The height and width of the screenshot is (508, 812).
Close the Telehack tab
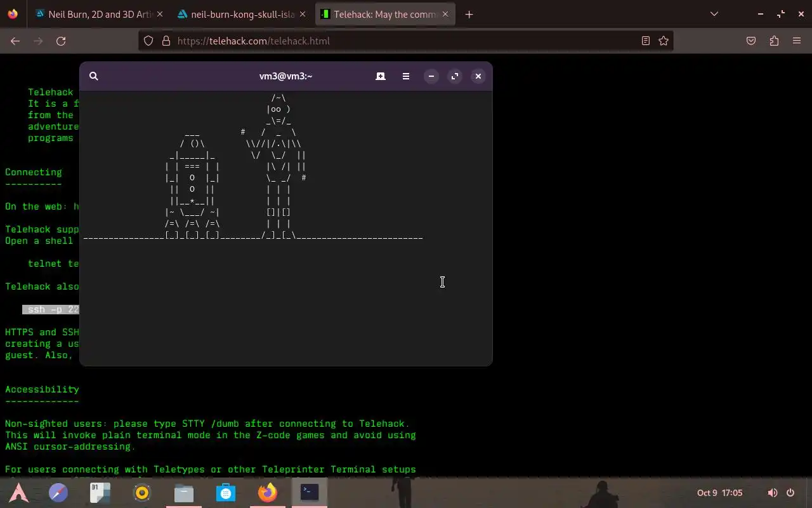445,14
